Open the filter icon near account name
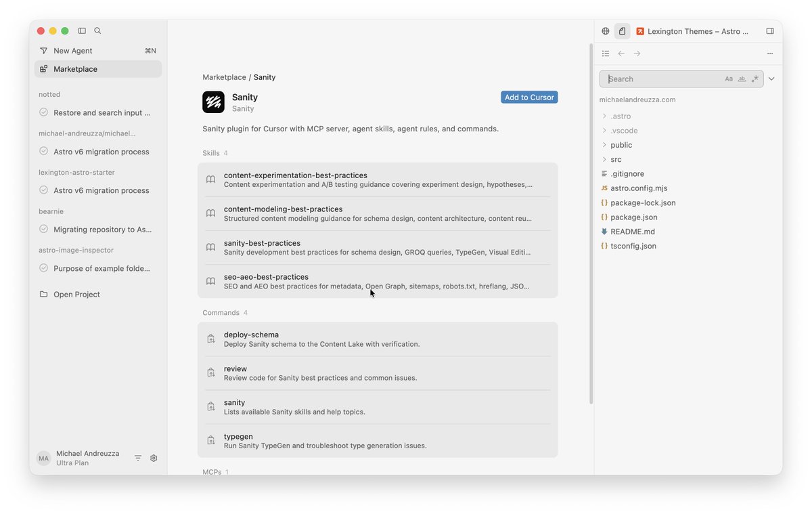812x514 pixels. (x=138, y=458)
